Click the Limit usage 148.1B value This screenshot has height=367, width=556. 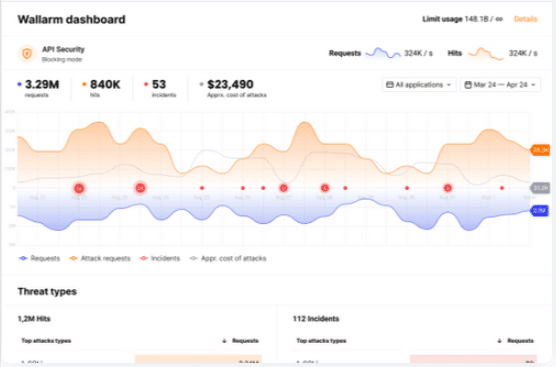462,19
